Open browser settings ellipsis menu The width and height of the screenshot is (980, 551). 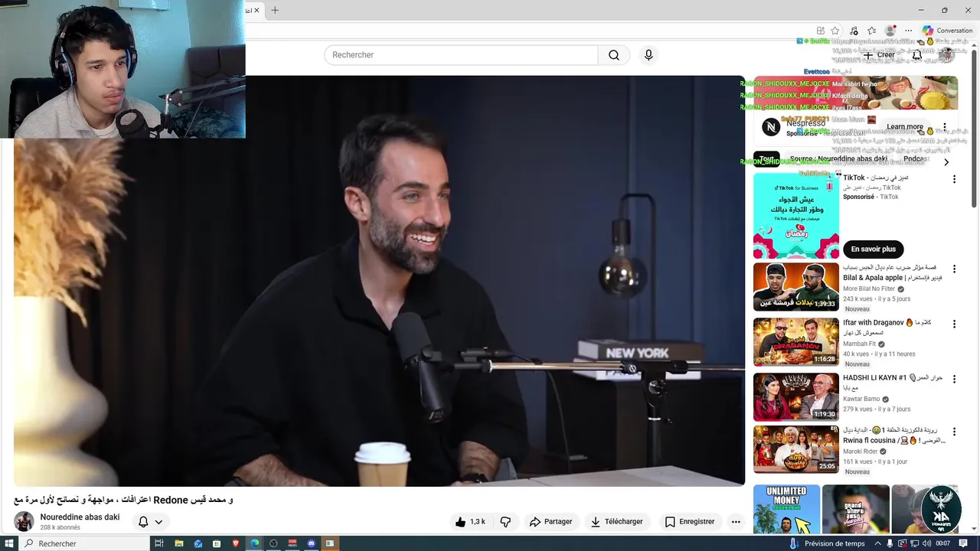tap(908, 31)
